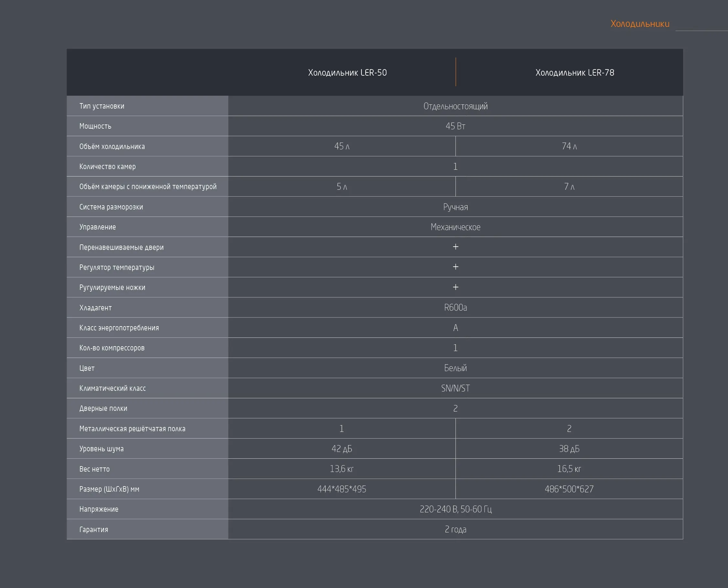Select the R600a refrigerant value
This screenshot has height=588, width=728.
[455, 307]
